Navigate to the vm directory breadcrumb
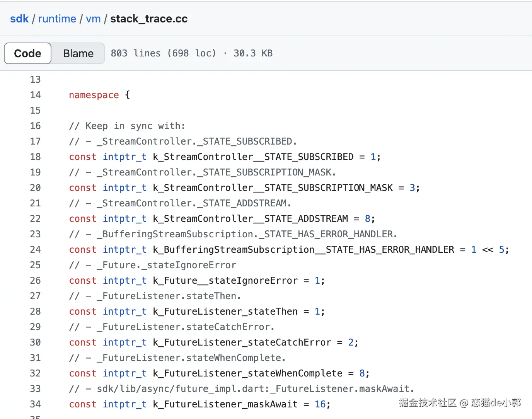This screenshot has width=532, height=419. (x=93, y=19)
